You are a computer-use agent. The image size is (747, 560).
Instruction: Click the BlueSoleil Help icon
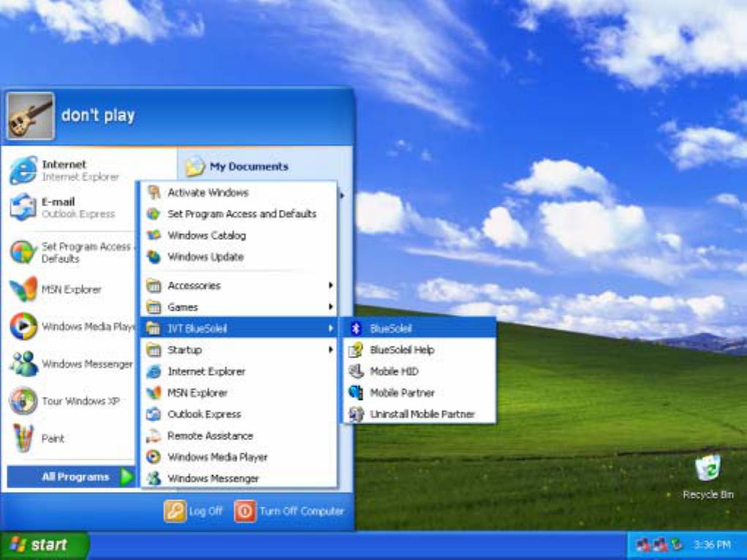(356, 350)
